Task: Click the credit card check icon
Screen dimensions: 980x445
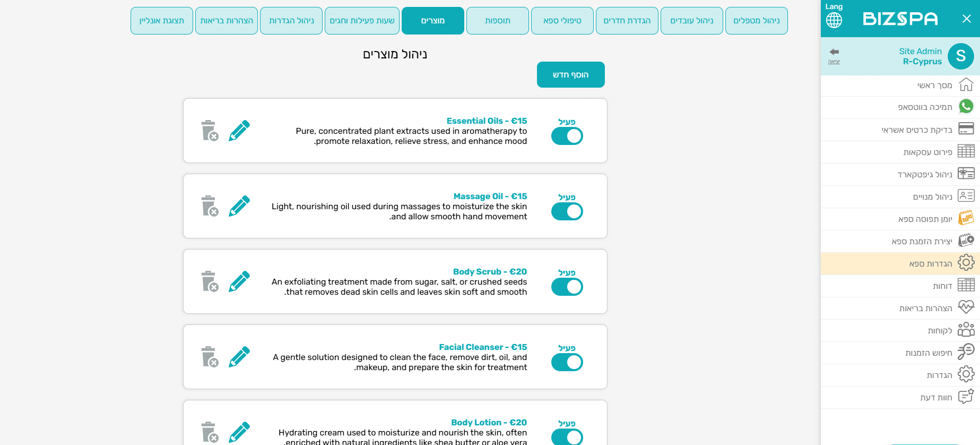Action: (x=966, y=129)
